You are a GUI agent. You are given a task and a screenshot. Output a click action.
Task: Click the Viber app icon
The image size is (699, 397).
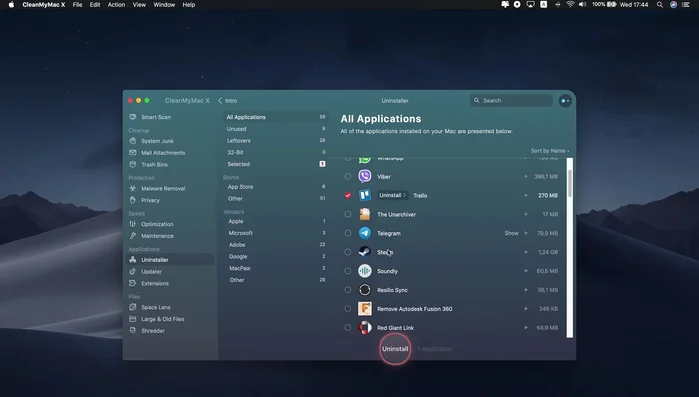pos(365,176)
